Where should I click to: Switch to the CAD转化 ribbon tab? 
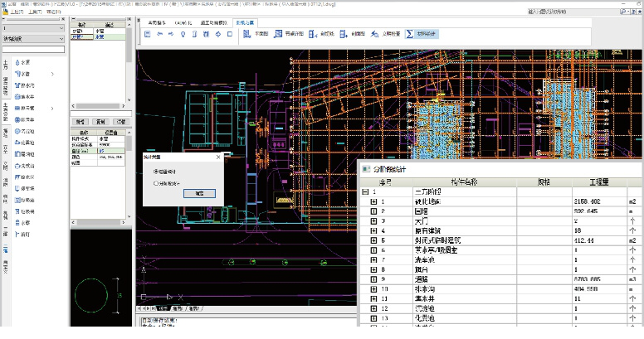183,22
